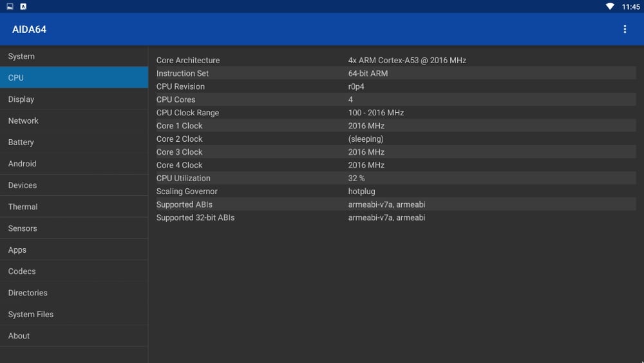This screenshot has height=363, width=644.
Task: View the Thermal section
Action: point(74,207)
